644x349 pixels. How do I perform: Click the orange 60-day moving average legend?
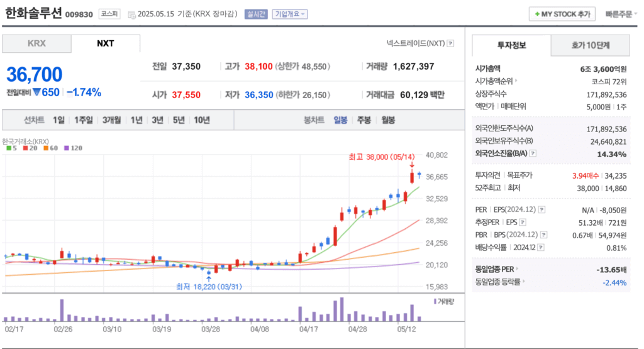(x=50, y=148)
